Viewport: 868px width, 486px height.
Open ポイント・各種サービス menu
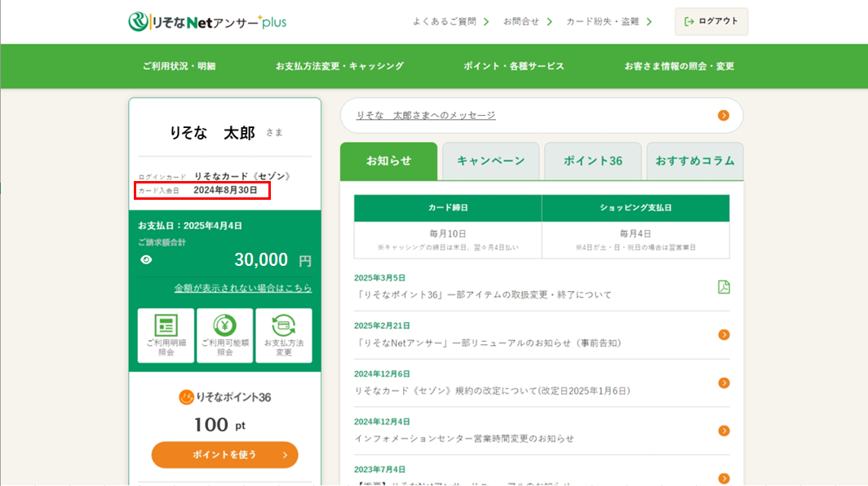tap(514, 66)
